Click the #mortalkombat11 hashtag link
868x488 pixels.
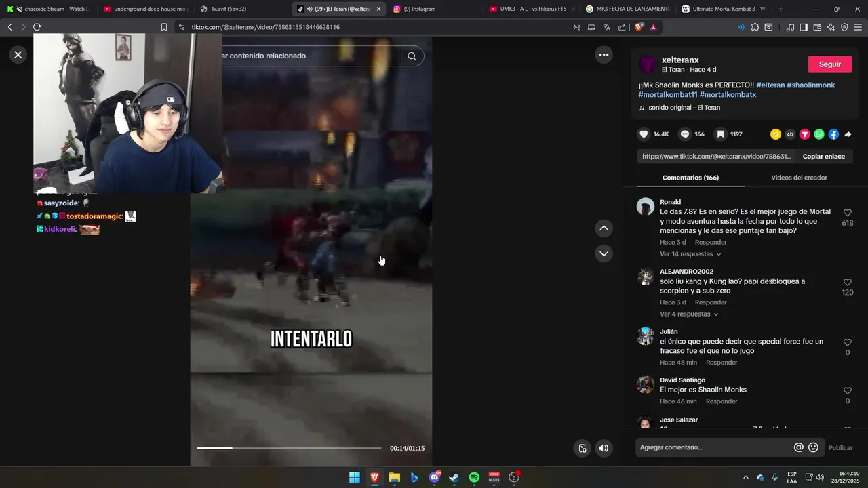click(667, 95)
